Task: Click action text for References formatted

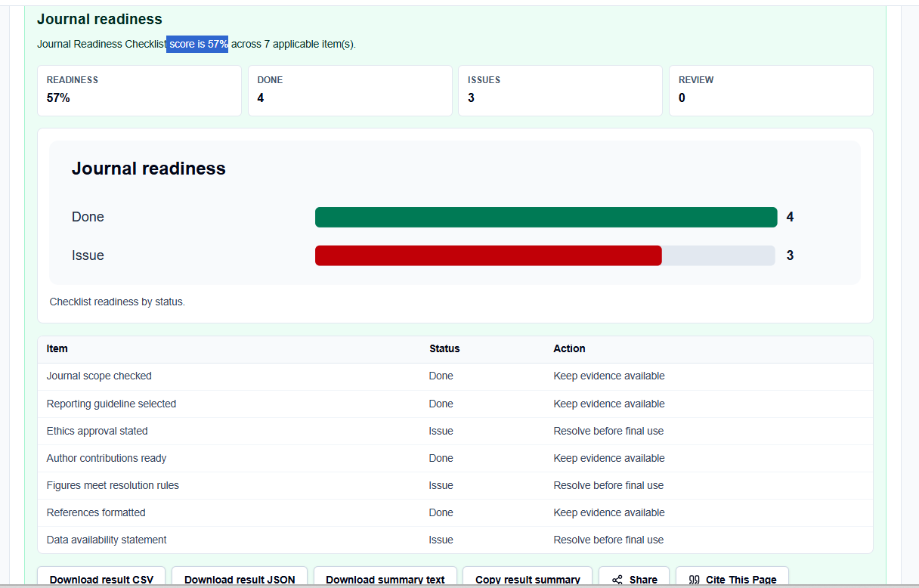Action: pos(609,512)
